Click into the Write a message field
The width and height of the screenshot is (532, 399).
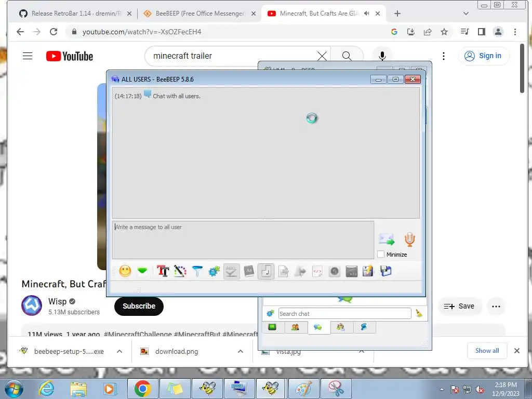pyautogui.click(x=243, y=240)
